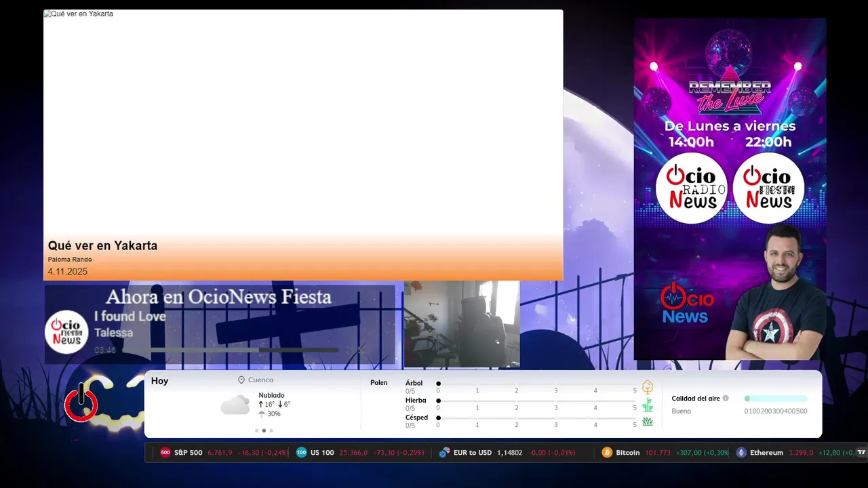Click the S&P 500 value 6.761,9
This screenshot has height=488, width=868.
(220, 453)
